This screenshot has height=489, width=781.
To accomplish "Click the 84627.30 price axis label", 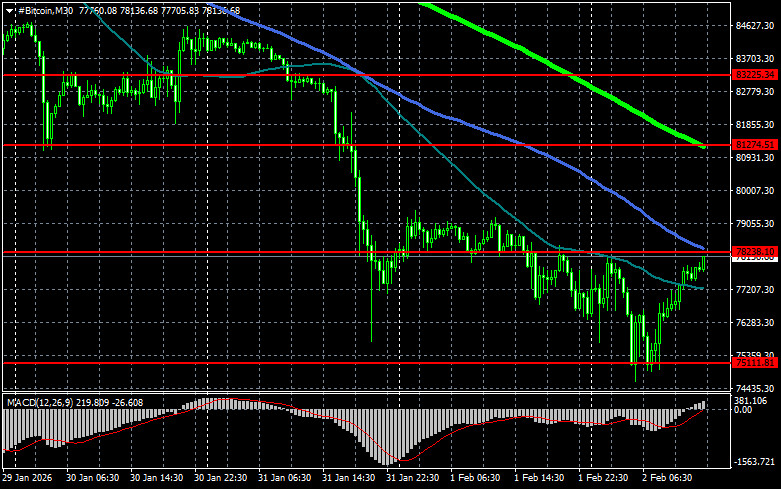I will tap(755, 25).
